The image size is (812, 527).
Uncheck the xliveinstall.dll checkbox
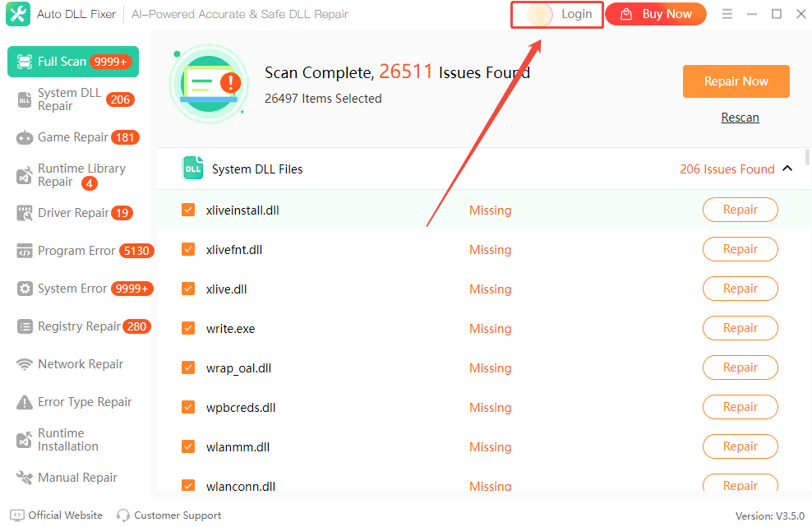click(x=188, y=210)
